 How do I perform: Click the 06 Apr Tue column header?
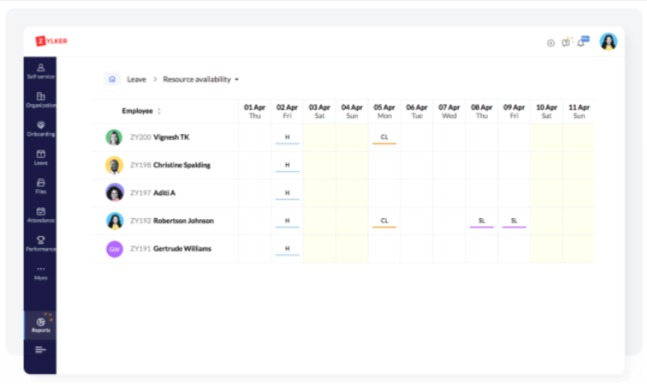point(417,111)
